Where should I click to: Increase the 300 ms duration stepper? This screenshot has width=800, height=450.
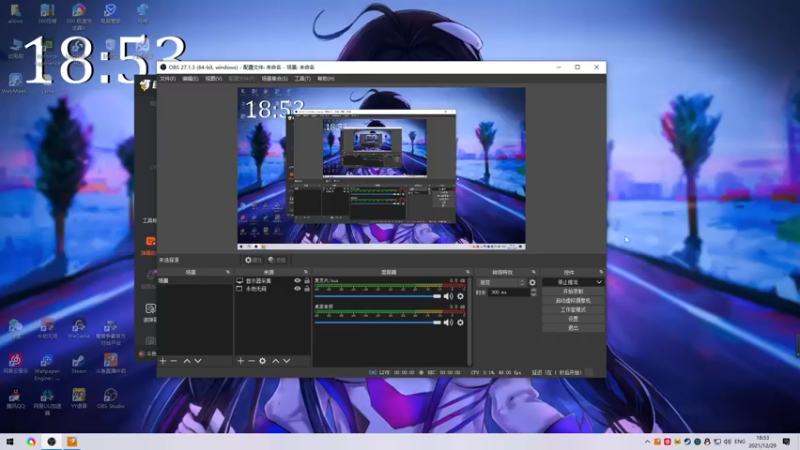tap(533, 290)
